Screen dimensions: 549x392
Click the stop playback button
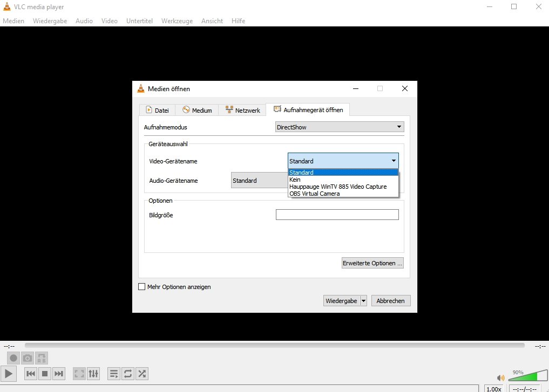click(45, 374)
